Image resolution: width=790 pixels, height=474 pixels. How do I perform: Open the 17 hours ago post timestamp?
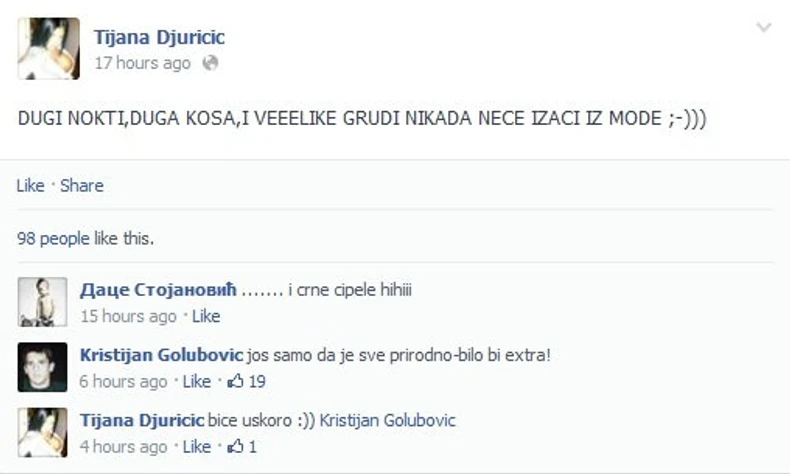point(143,63)
